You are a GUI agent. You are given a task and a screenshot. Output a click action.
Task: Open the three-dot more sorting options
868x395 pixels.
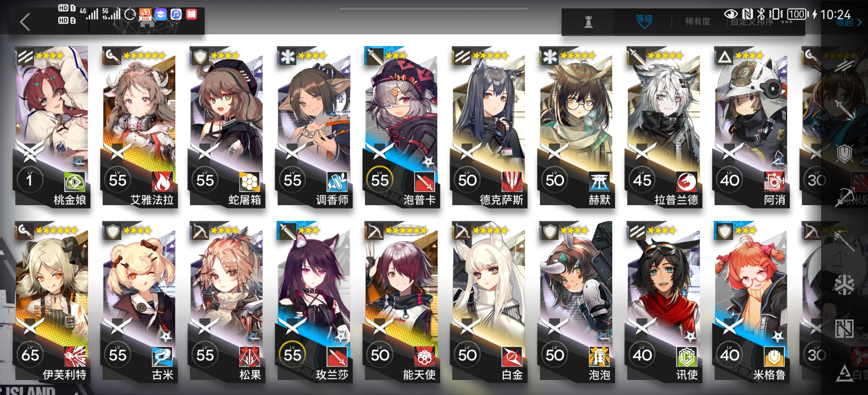pyautogui.click(x=786, y=22)
